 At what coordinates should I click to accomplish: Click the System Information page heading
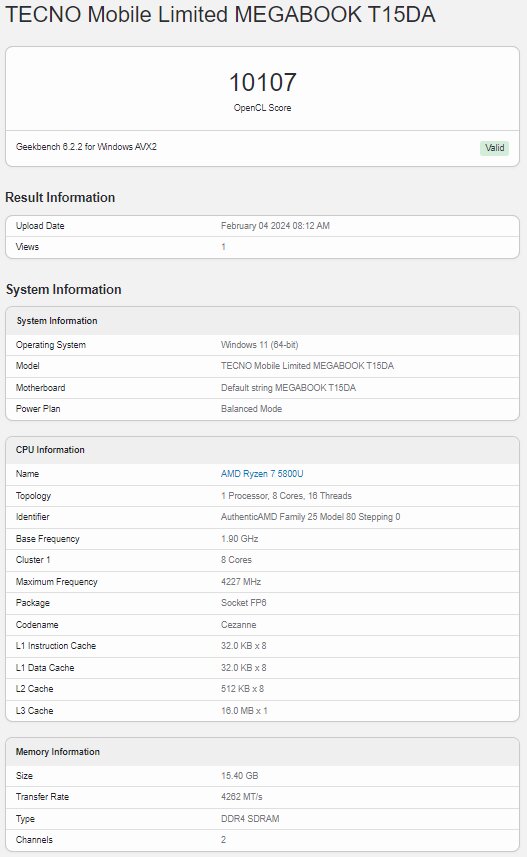pos(63,289)
